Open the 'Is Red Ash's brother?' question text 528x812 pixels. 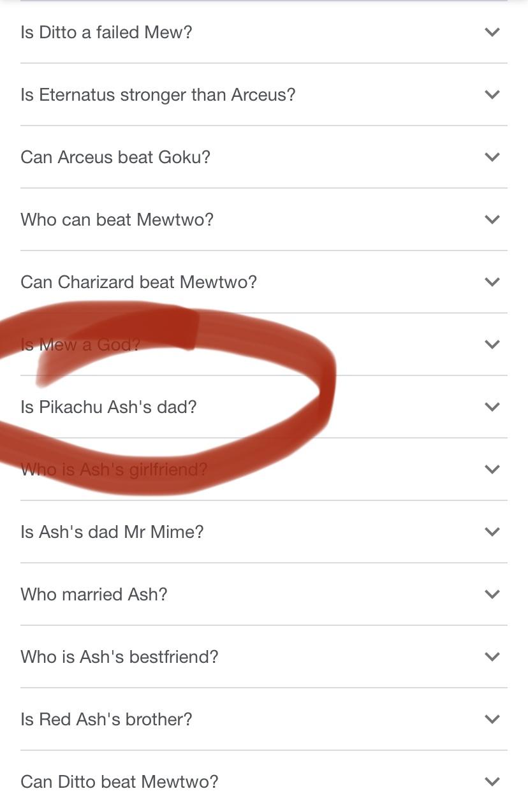(x=106, y=719)
